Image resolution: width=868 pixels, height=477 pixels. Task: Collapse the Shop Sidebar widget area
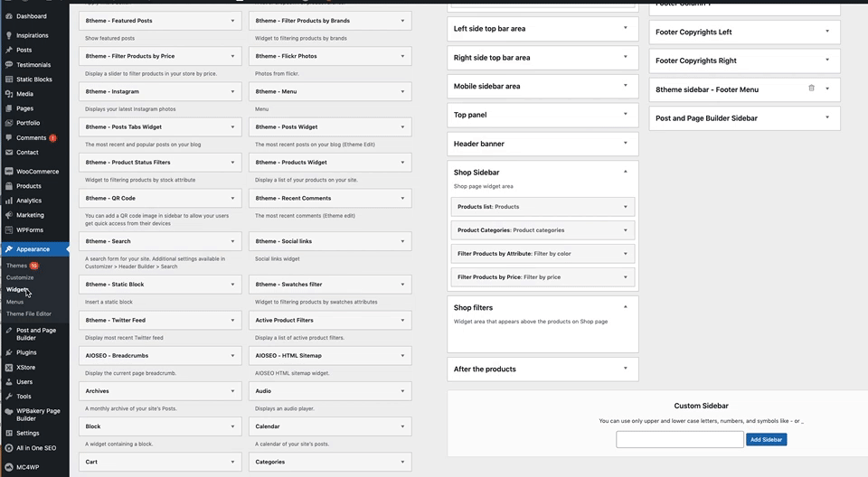tap(626, 172)
